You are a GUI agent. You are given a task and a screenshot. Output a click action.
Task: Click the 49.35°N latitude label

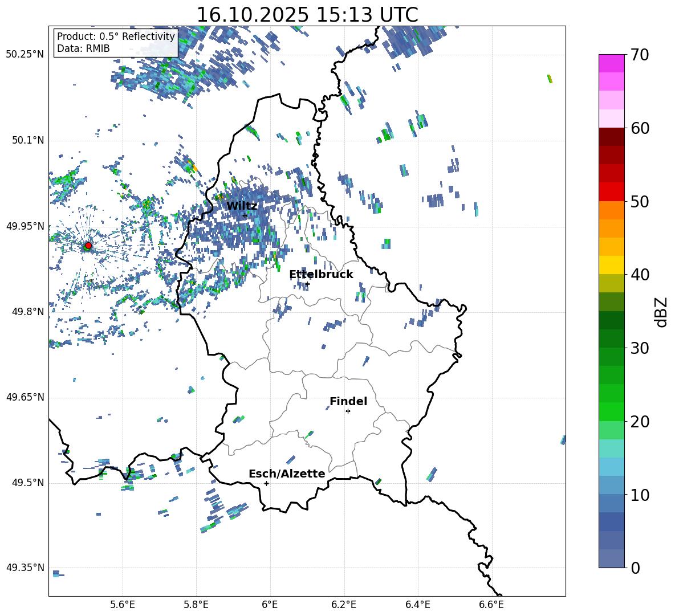25,568
